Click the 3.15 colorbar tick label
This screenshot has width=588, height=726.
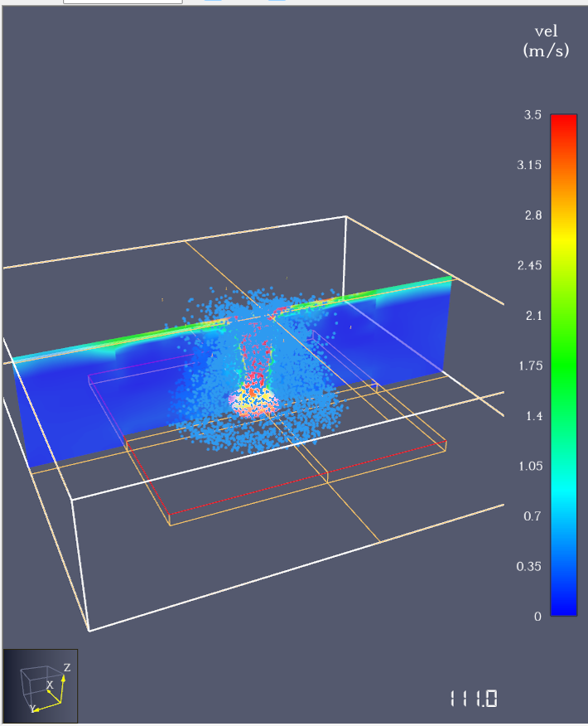pyautogui.click(x=529, y=165)
